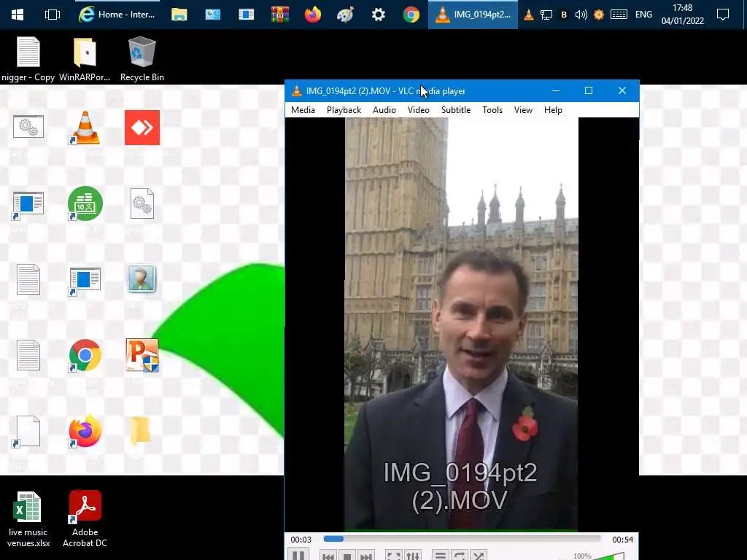747x560 pixels.
Task: Show VLC extended settings (equalizer sliders icon)
Action: click(x=413, y=556)
